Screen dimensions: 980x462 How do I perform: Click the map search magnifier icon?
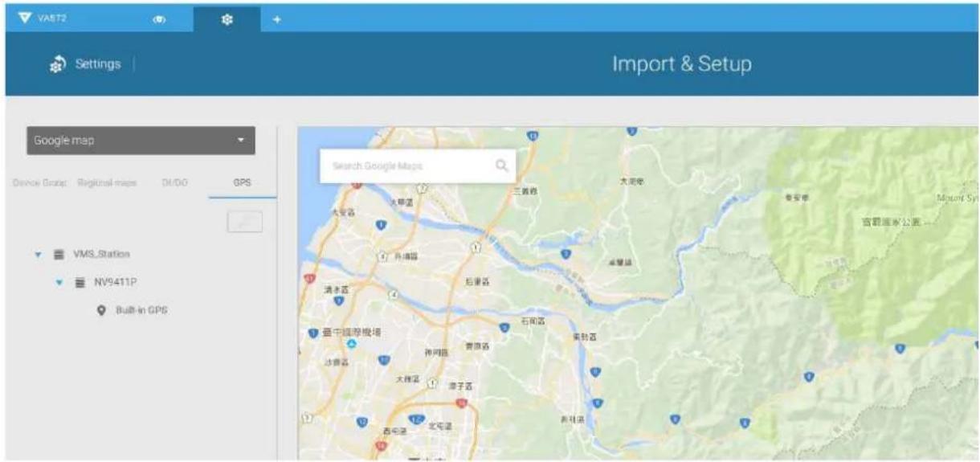tap(503, 166)
